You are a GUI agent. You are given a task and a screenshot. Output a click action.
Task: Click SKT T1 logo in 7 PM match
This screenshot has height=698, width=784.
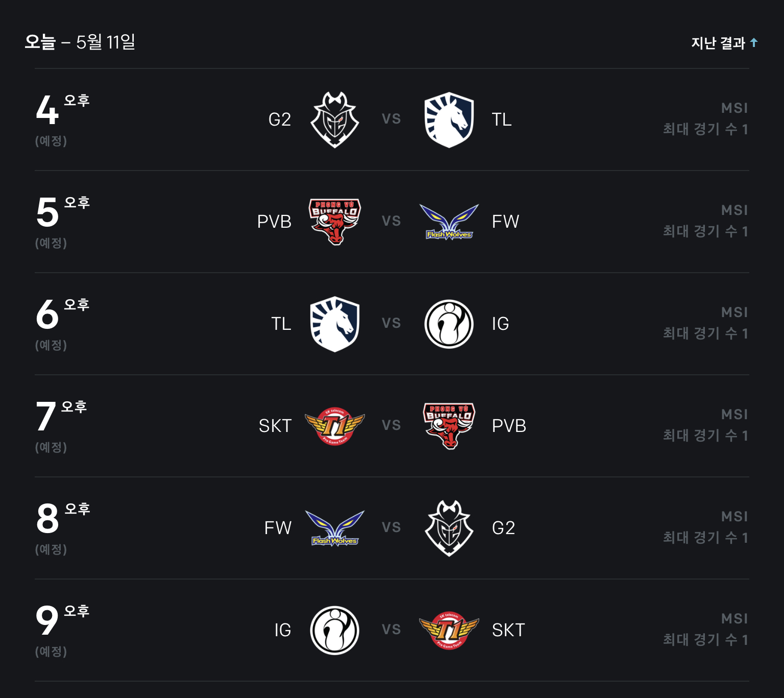click(x=335, y=426)
